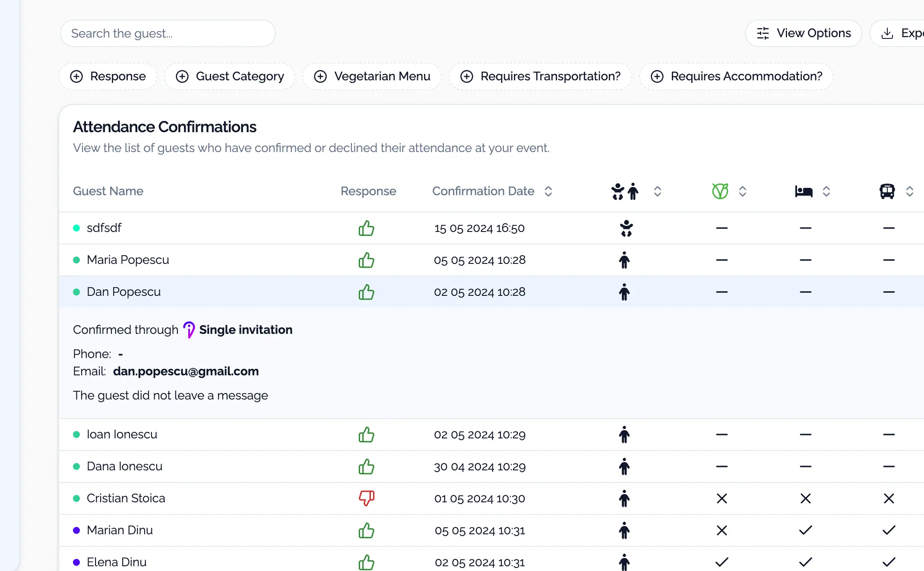Image resolution: width=924 pixels, height=571 pixels.
Task: Expand the sdfsdf guest row
Action: [491, 228]
